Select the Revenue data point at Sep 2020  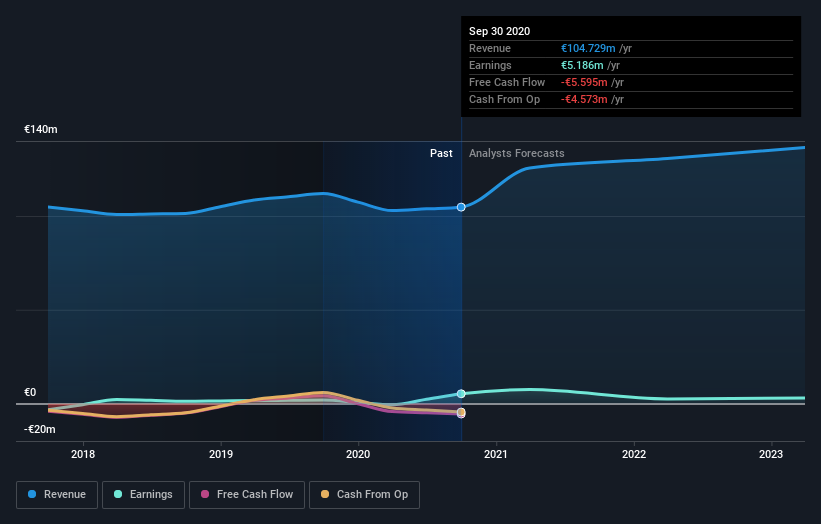(461, 207)
